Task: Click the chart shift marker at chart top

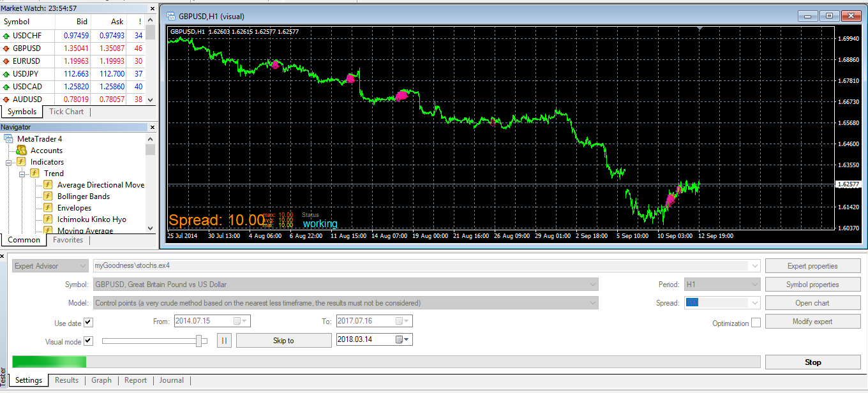Action: pyautogui.click(x=700, y=29)
